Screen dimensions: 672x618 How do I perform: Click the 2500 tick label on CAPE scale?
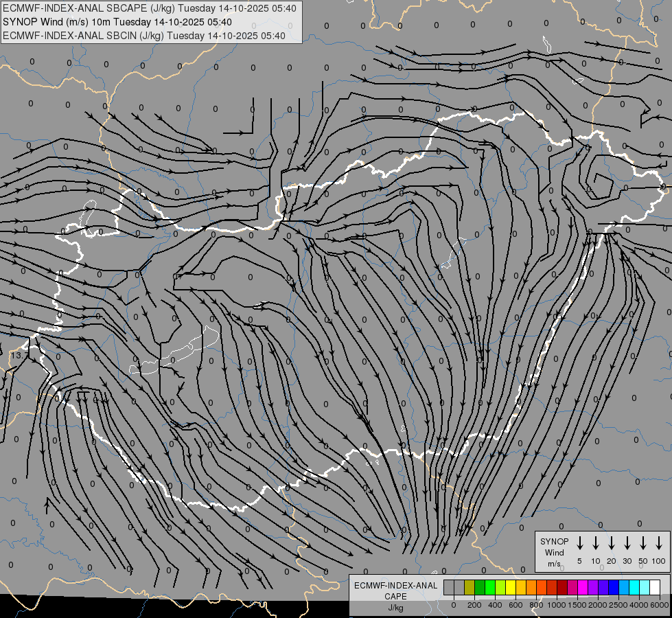pos(618,605)
